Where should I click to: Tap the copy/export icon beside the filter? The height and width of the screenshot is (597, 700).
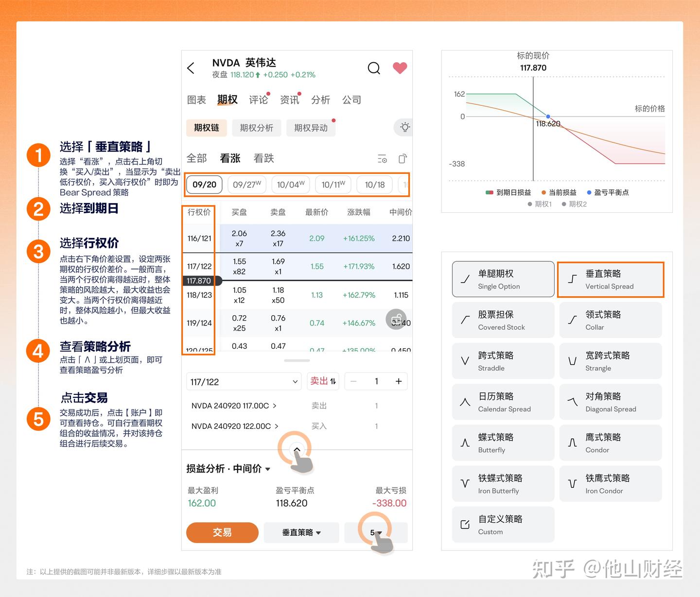click(402, 158)
